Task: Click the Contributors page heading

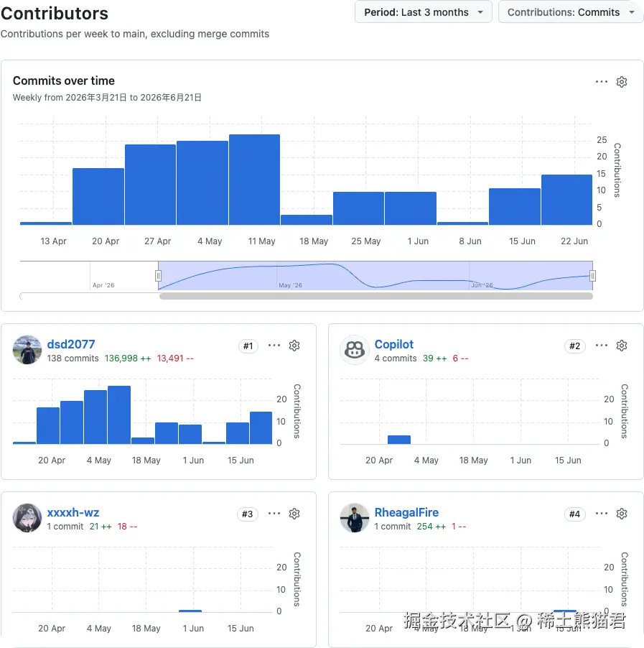Action: [x=55, y=13]
